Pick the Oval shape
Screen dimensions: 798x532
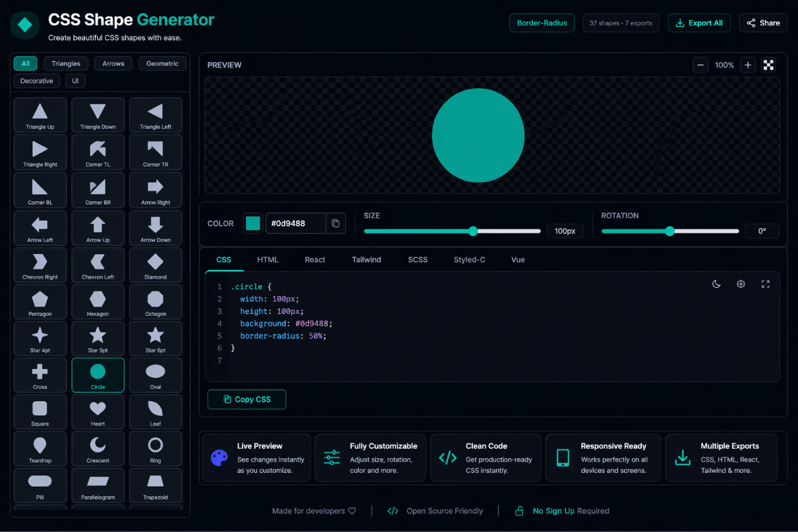(x=156, y=375)
